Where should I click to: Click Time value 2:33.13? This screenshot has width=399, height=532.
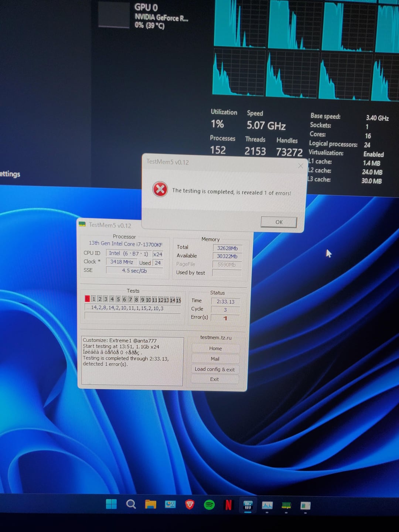click(225, 301)
